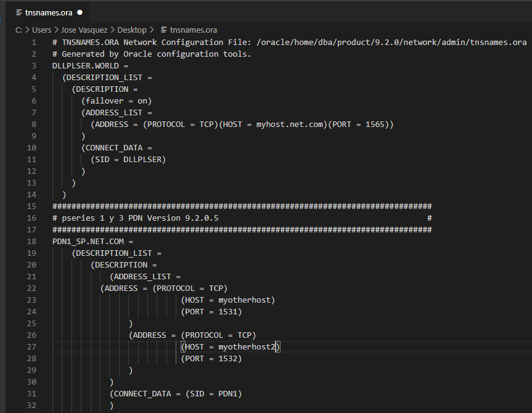Click the unsaved-changes dot on the tab
The width and height of the screenshot is (532, 413).
80,12
